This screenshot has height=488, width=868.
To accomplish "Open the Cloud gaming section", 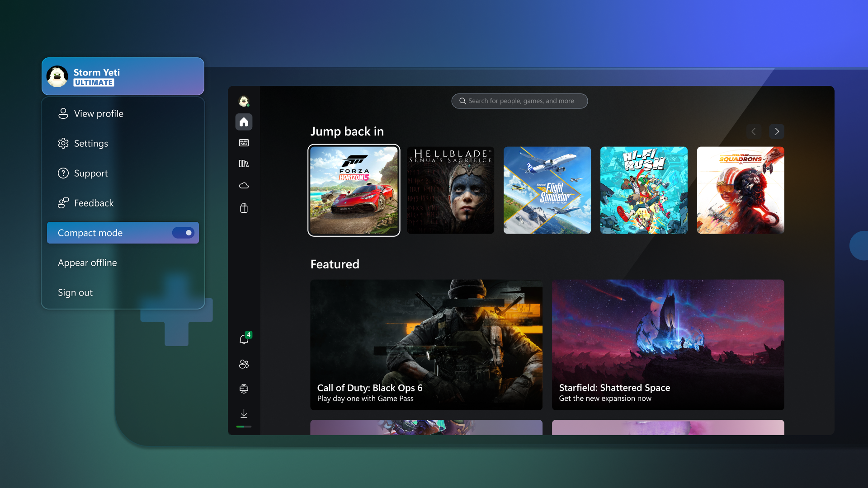I will point(244,185).
